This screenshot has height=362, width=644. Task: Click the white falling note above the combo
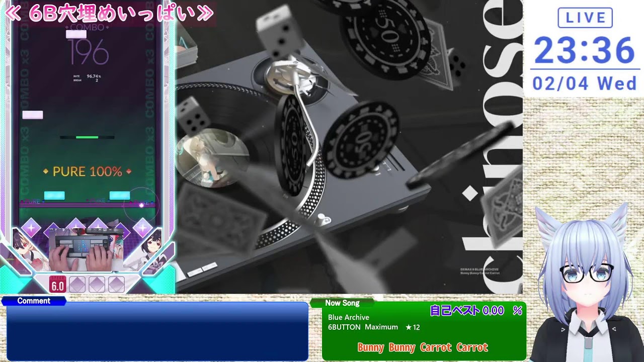(76, 34)
